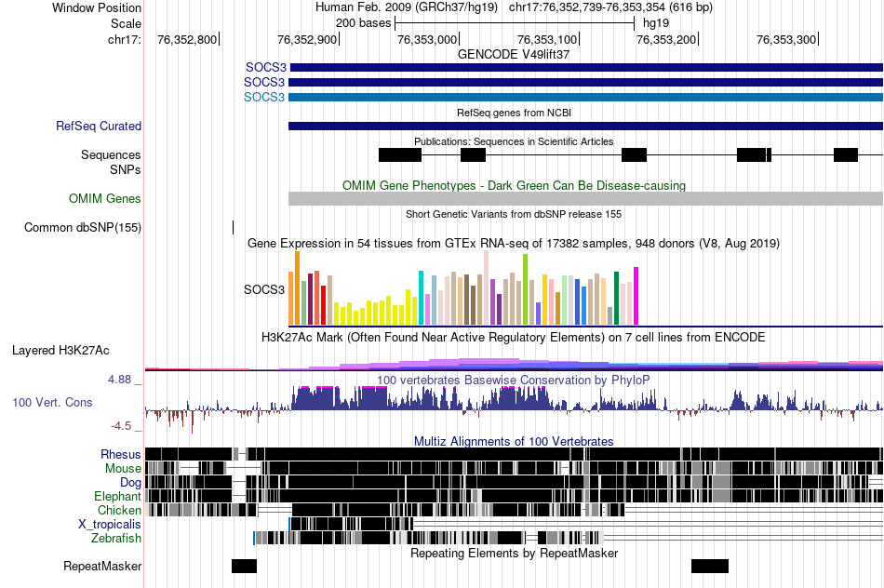This screenshot has width=884, height=588.
Task: Open the RefSeq Curated track label
Action: pyautogui.click(x=99, y=126)
